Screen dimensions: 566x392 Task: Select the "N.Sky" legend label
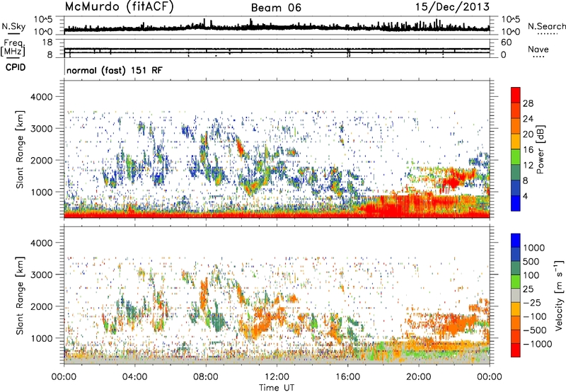13,26
